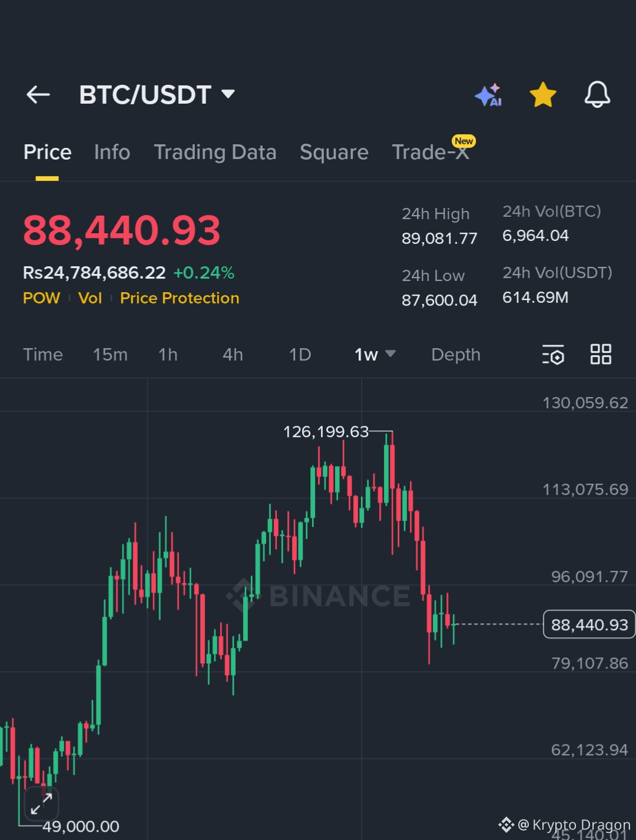Image resolution: width=636 pixels, height=840 pixels.
Task: Tap the Price Protection link
Action: tap(180, 298)
